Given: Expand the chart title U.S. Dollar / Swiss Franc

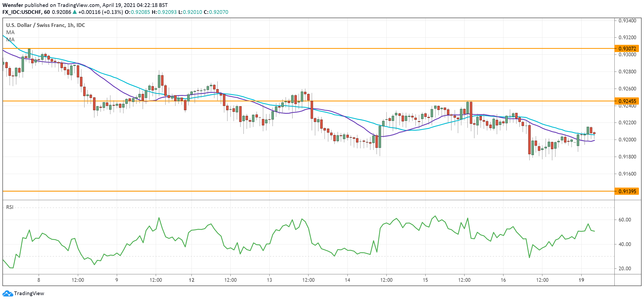Looking at the screenshot, I should (x=45, y=25).
